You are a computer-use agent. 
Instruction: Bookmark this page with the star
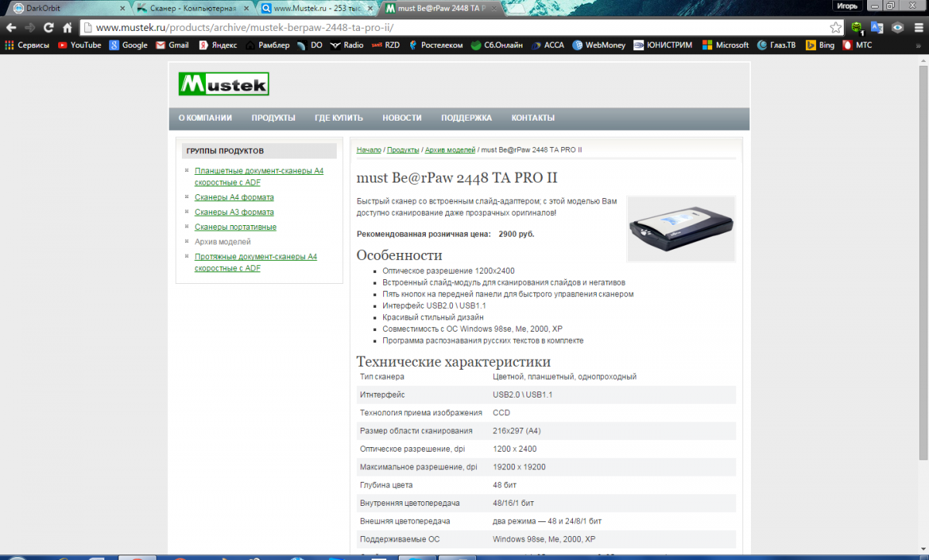pyautogui.click(x=836, y=27)
